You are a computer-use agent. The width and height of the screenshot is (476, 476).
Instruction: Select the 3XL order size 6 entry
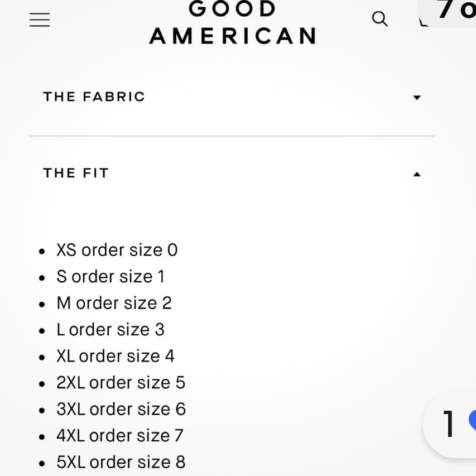(121, 409)
